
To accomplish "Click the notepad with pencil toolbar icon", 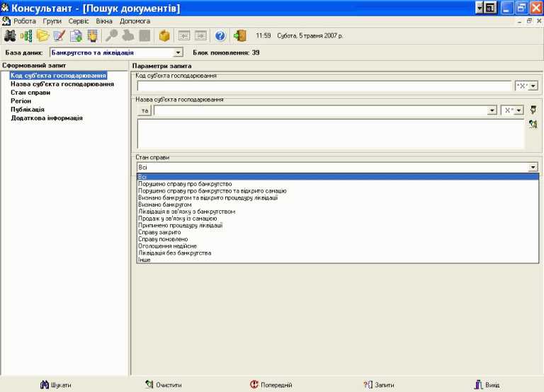I will pyautogui.click(x=59, y=35).
